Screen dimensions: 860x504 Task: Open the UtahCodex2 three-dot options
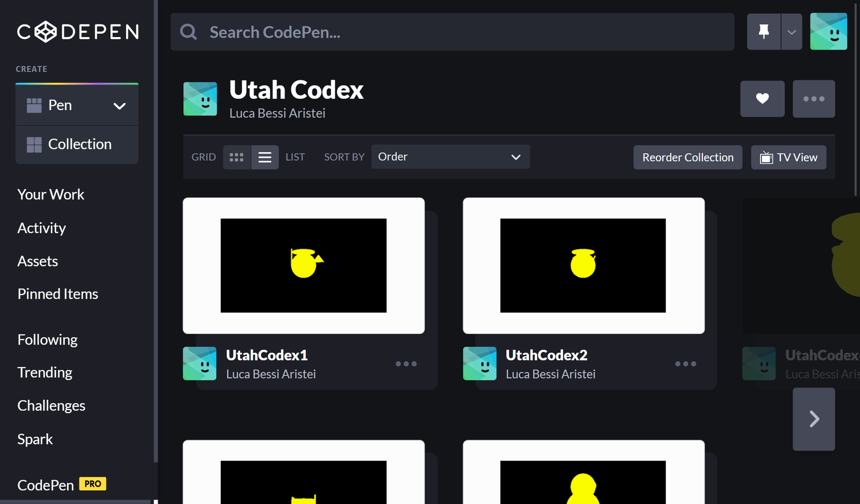(x=685, y=364)
